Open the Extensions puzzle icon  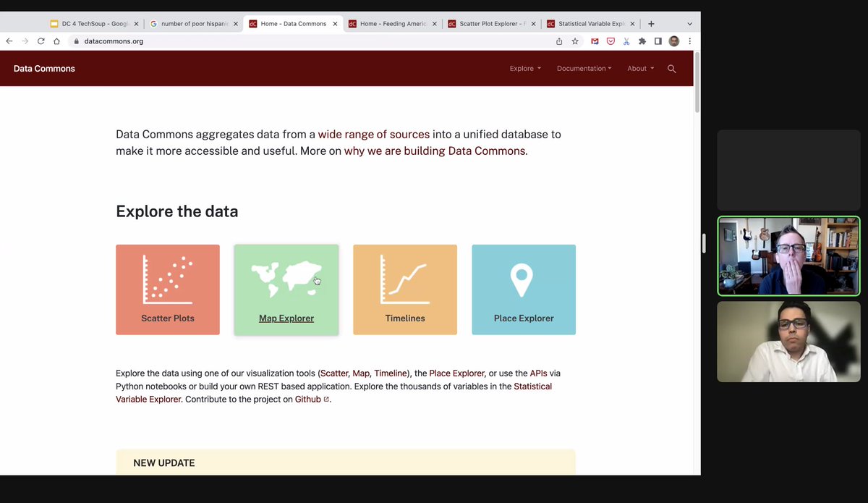click(642, 41)
